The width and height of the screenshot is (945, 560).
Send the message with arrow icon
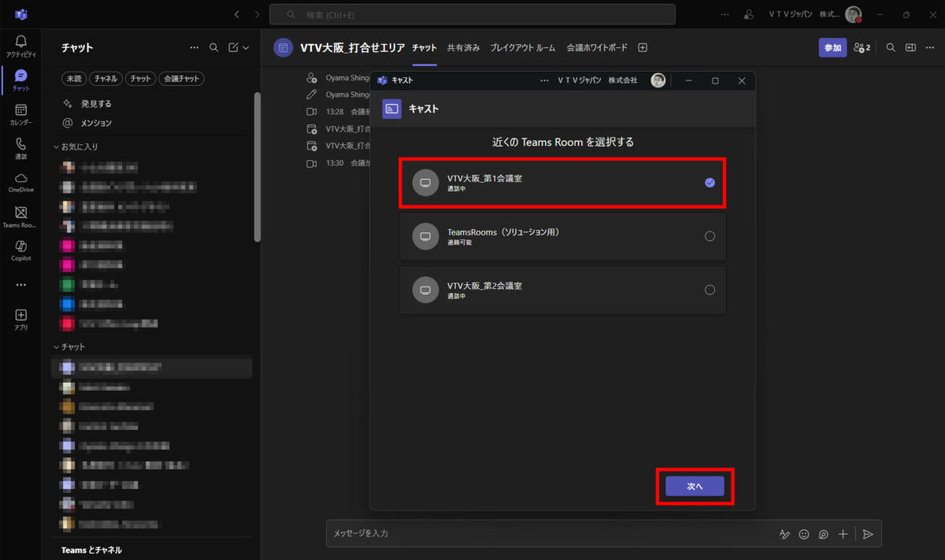868,534
